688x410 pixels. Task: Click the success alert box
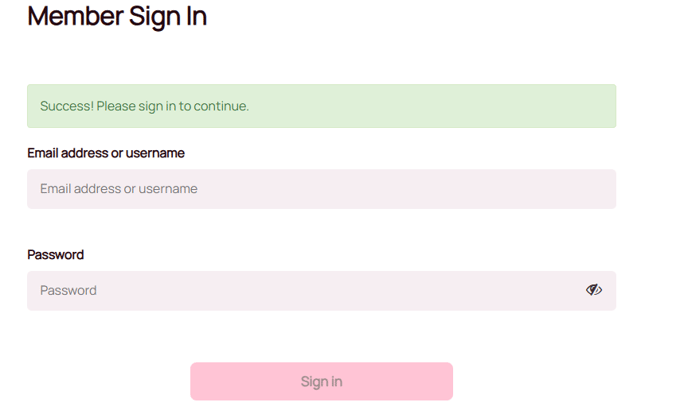pos(321,106)
